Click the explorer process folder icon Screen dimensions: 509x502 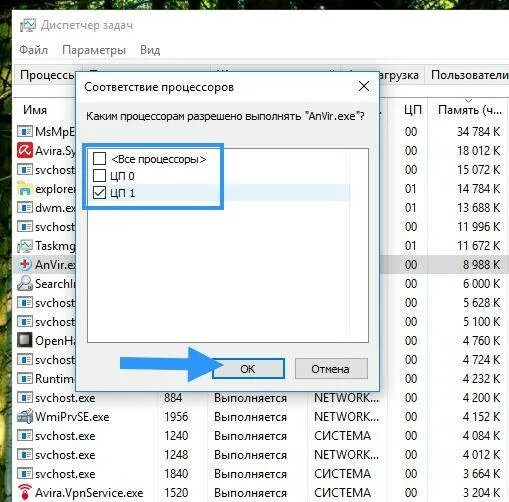pos(25,188)
